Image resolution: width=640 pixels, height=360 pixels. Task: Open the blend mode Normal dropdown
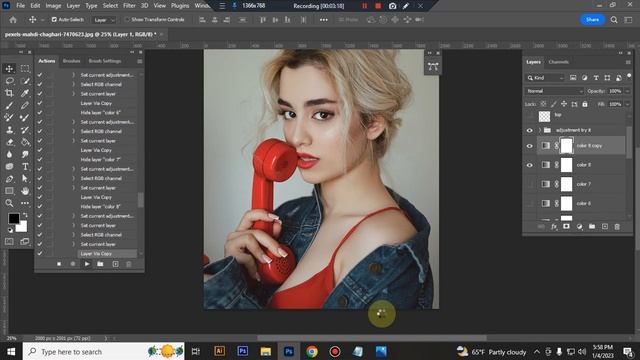click(554, 91)
